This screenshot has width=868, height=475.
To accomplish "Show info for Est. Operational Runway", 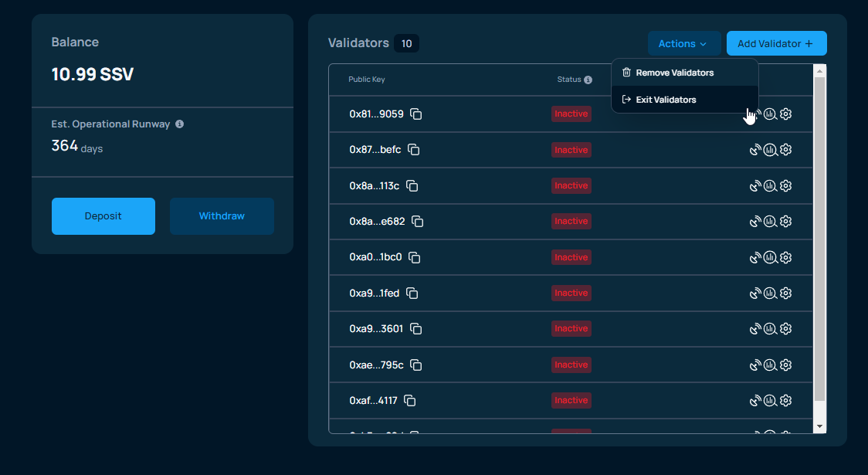I will coord(179,124).
